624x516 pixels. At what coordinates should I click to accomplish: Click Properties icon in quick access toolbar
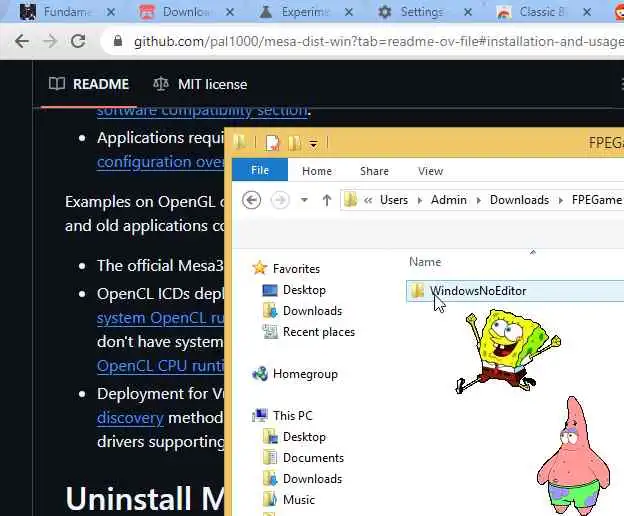point(273,143)
